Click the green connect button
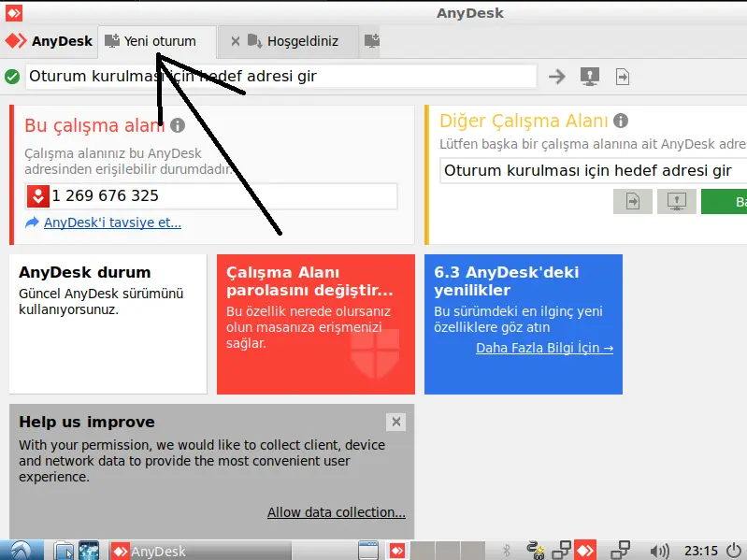Screen dimensions: 747x560 pyautogui.click(x=725, y=201)
